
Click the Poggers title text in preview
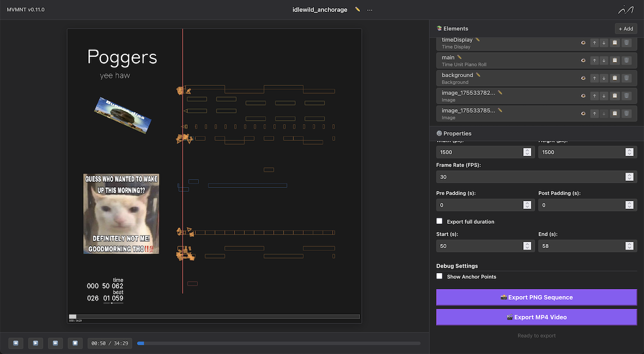122,57
